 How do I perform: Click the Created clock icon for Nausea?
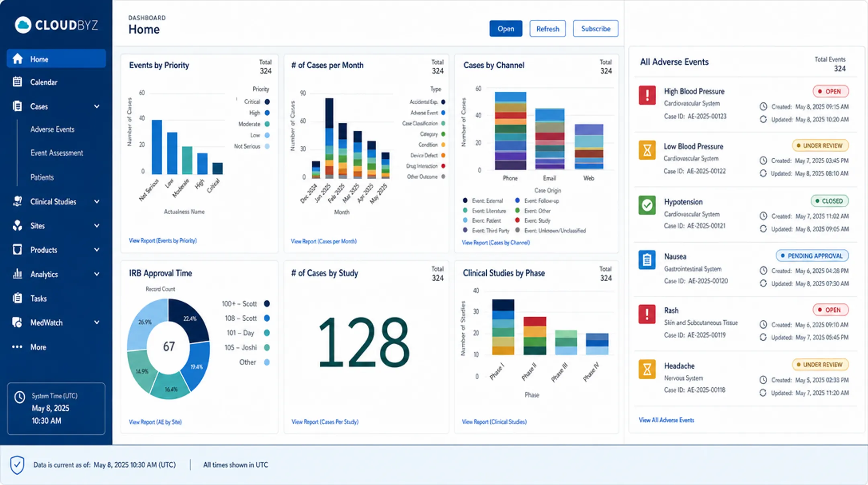[x=763, y=271]
